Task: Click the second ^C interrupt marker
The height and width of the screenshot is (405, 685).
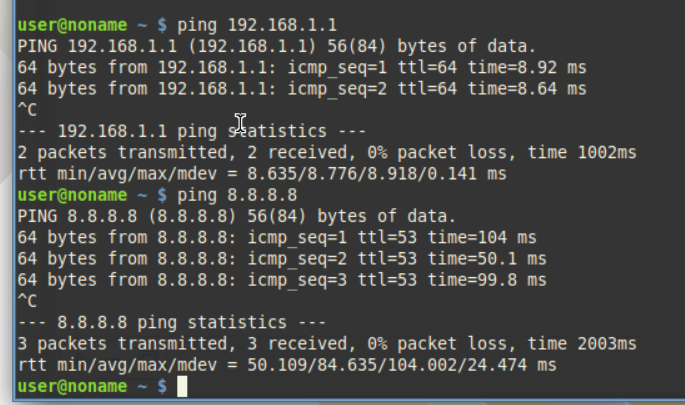Action: click(x=28, y=301)
